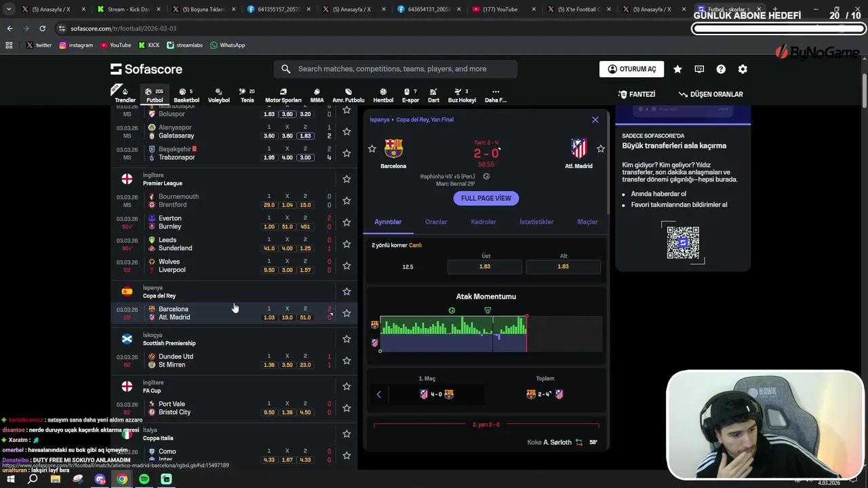Screen dimensions: 868x488
Task: Favorite Barcelona team with star
Action: [372, 148]
